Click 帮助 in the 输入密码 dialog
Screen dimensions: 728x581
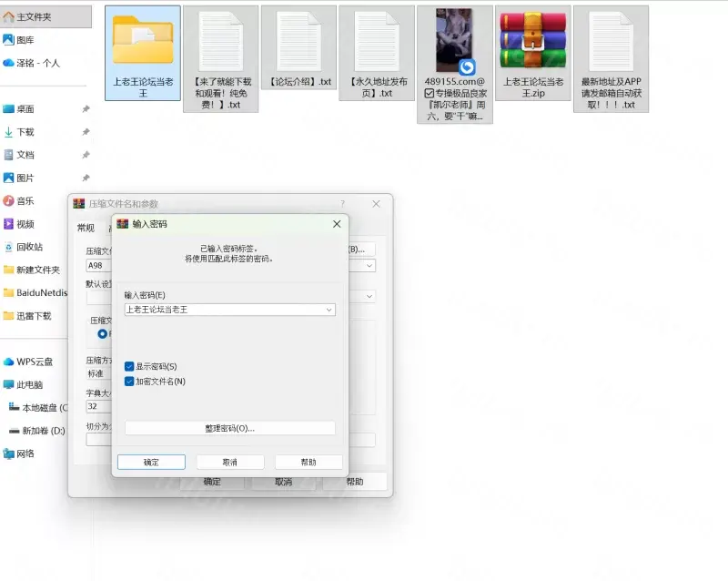(308, 462)
